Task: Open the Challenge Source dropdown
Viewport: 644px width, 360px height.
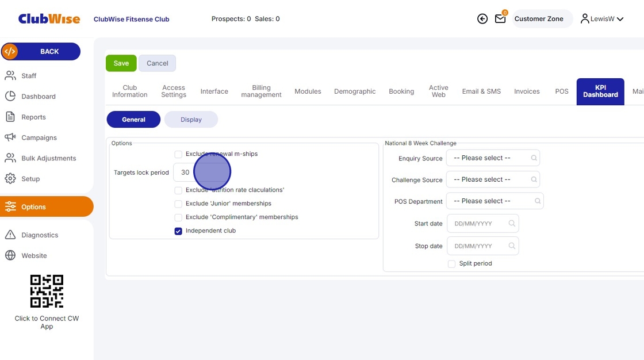Action: (493, 179)
